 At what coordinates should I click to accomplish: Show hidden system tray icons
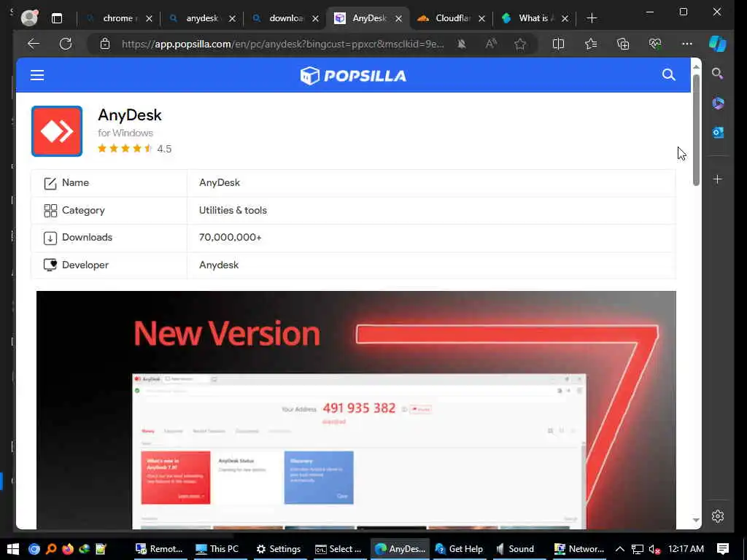(x=620, y=549)
